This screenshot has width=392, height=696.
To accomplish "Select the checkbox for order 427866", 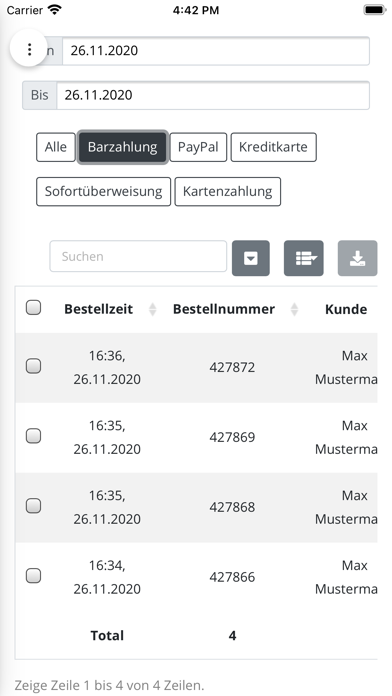I will 33,576.
